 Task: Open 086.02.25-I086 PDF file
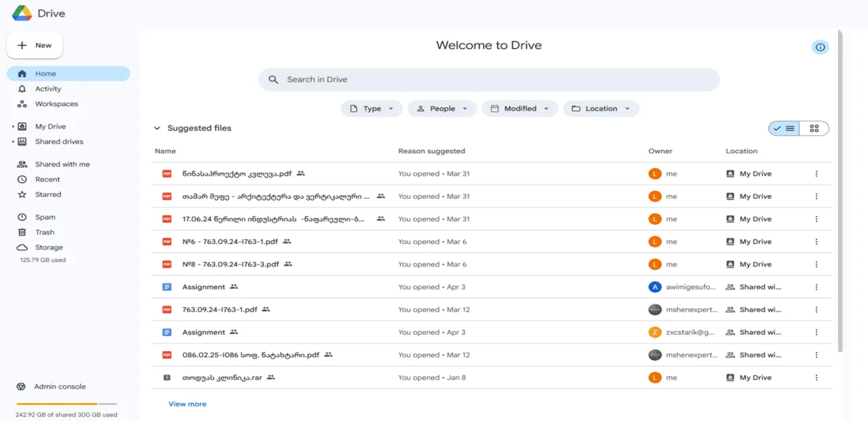[251, 355]
